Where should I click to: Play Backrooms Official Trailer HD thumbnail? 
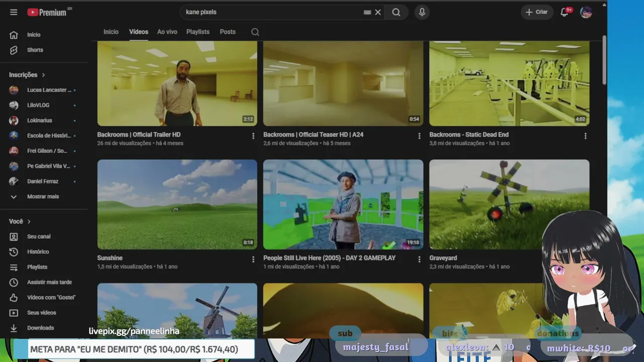[x=177, y=83]
